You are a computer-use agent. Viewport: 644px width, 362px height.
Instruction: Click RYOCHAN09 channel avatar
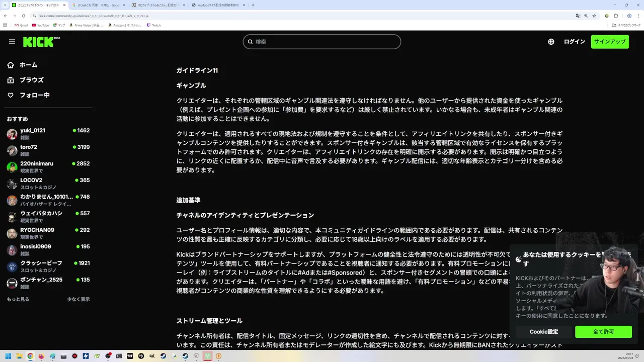[x=12, y=233]
